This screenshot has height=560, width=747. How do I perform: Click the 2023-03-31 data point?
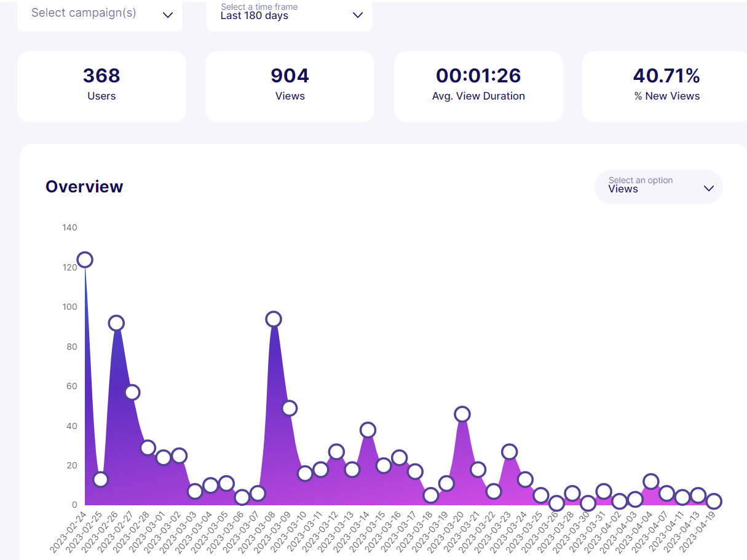click(604, 491)
